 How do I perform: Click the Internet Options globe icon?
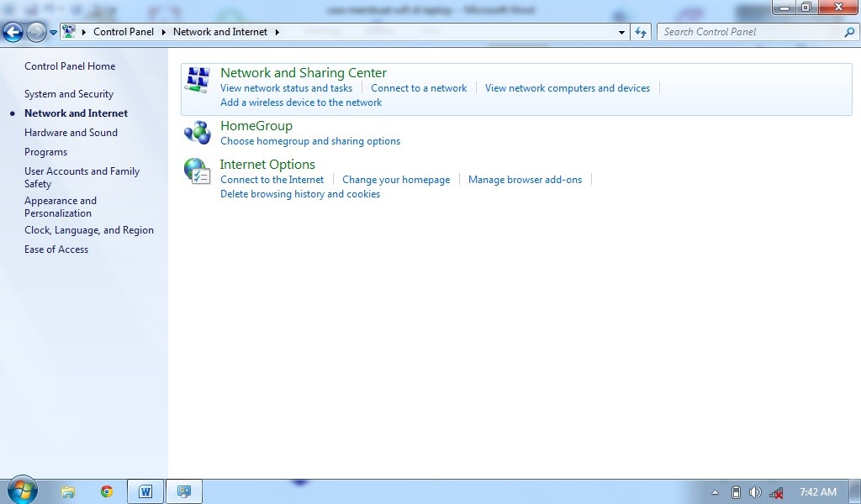197,171
